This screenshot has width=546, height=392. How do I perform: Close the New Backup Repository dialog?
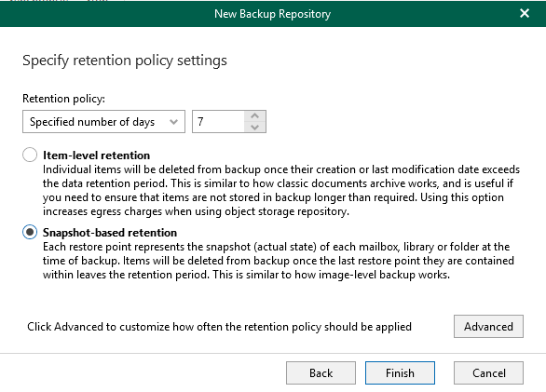click(525, 13)
